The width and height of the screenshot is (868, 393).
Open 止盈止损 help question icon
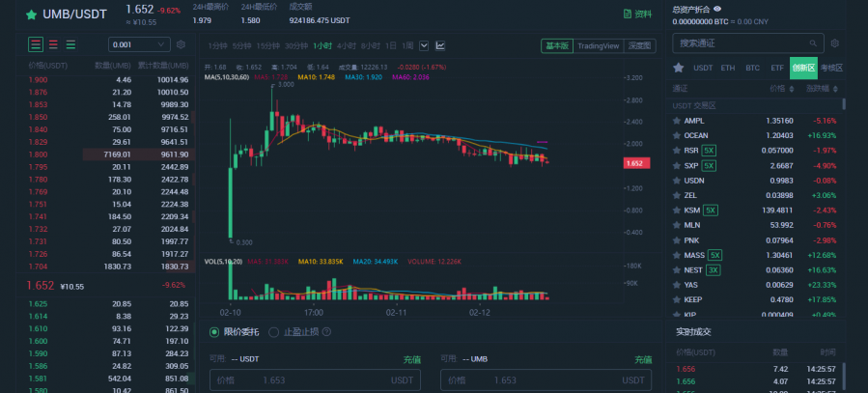[x=326, y=332]
